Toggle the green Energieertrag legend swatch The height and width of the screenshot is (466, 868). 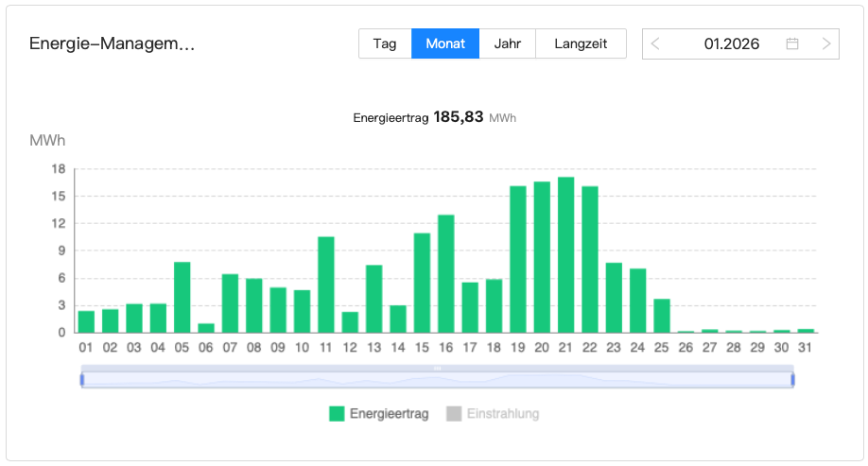pos(338,413)
